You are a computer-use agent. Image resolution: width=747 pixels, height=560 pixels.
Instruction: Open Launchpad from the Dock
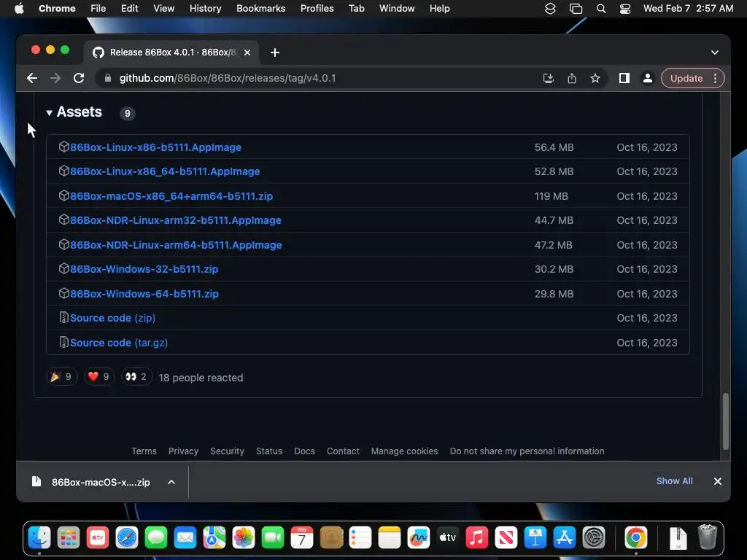(x=69, y=538)
